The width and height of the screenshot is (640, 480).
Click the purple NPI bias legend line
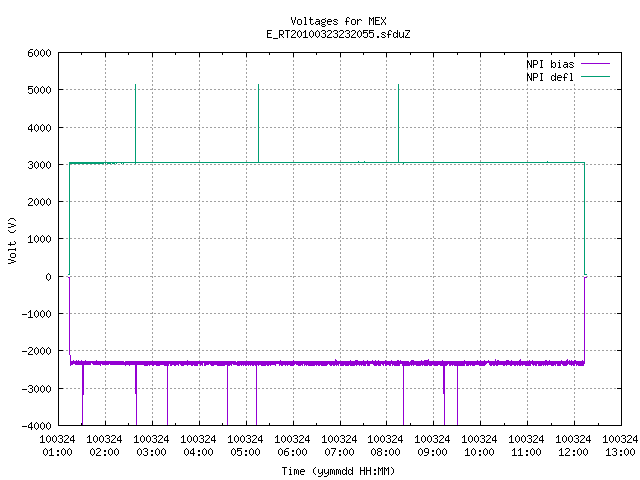coord(596,64)
